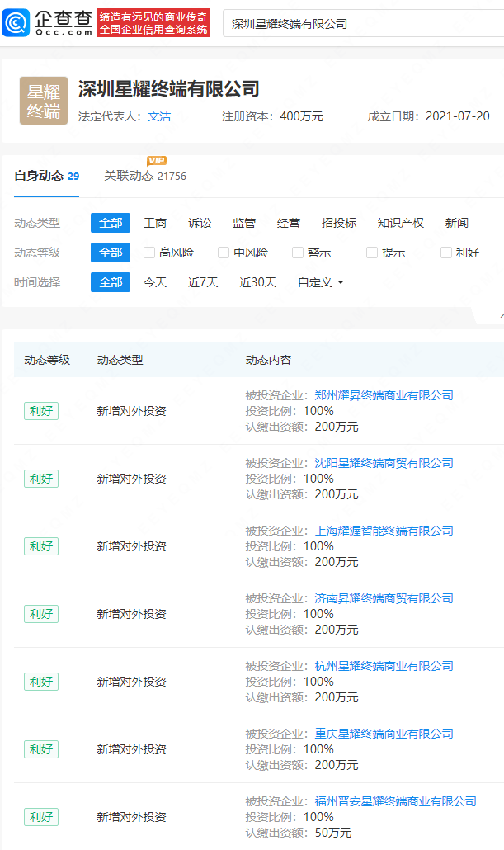This screenshot has height=850, width=504.
Task: Check the 提示 checkbox
Action: [x=372, y=253]
